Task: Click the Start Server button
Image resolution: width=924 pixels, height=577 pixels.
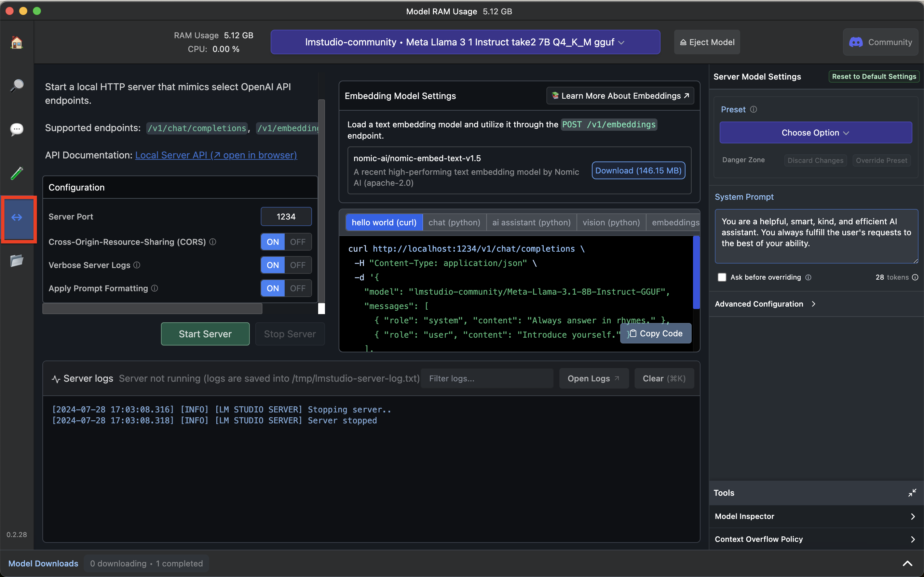Action: tap(205, 334)
